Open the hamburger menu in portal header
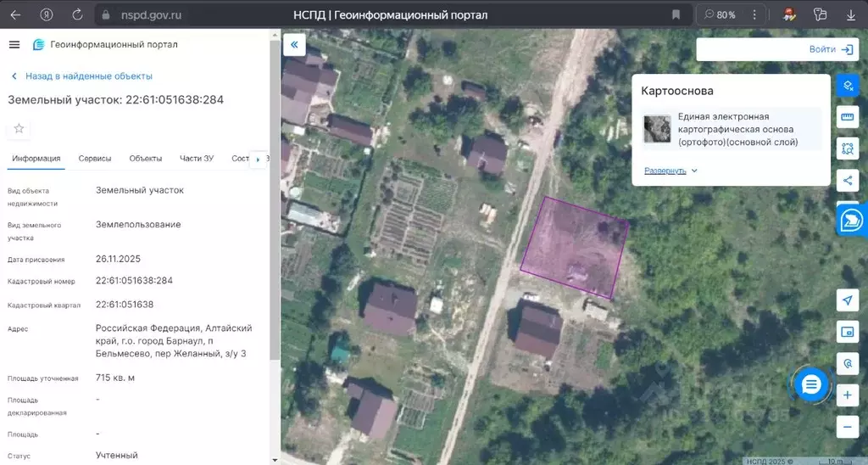The image size is (868, 465). click(14, 45)
